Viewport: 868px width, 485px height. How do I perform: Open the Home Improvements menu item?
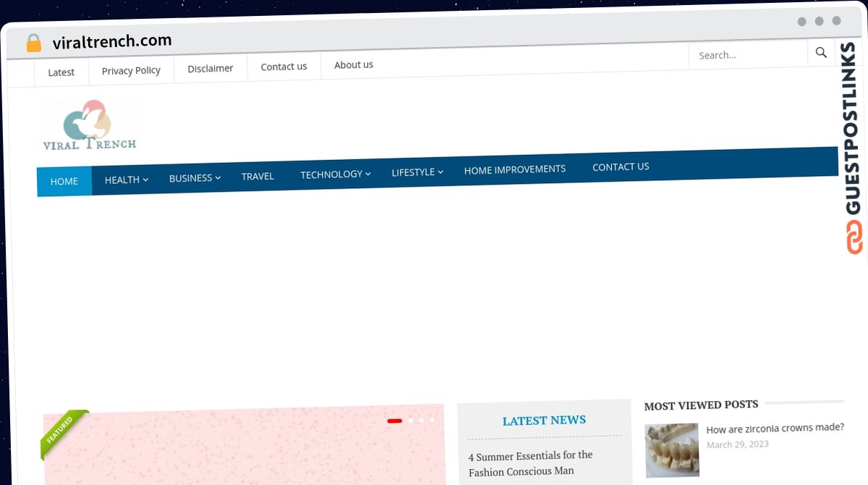pyautogui.click(x=515, y=169)
